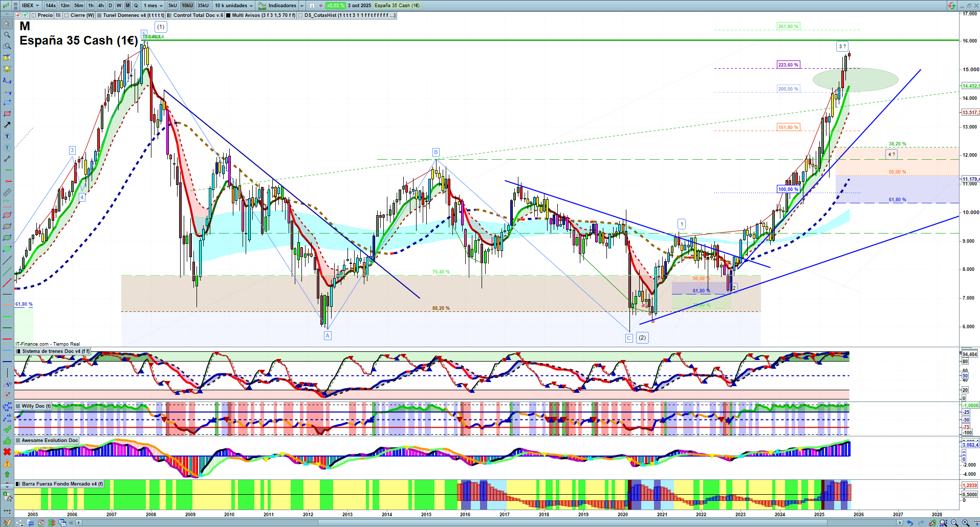This screenshot has height=527, width=980.
Task: Toggle the Sistema de trenes Doc v4 panel box
Action: 18,351
